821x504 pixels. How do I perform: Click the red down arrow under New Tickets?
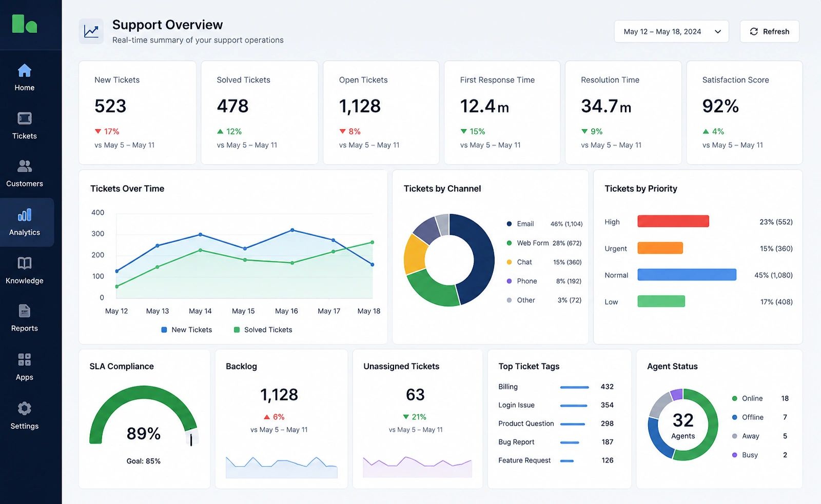(98, 131)
